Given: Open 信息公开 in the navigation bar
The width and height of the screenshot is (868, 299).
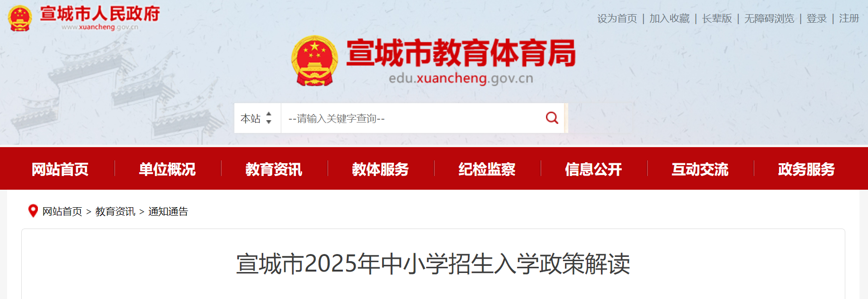Looking at the screenshot, I should [x=593, y=169].
